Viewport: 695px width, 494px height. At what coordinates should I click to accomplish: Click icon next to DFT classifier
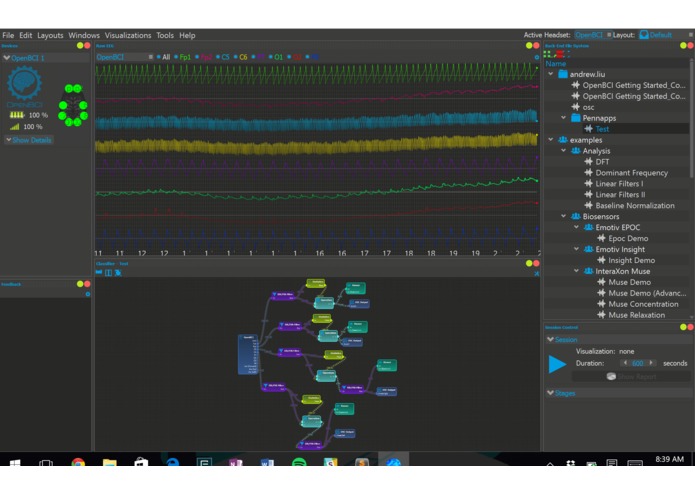589,162
